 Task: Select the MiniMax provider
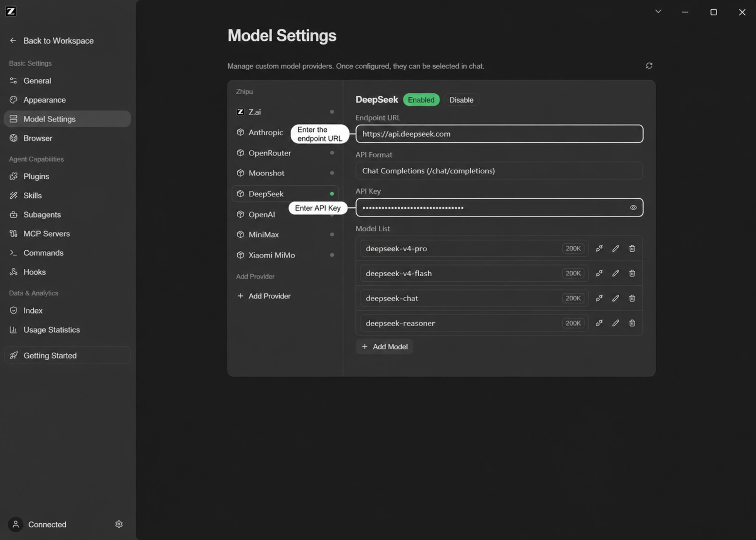pos(285,234)
